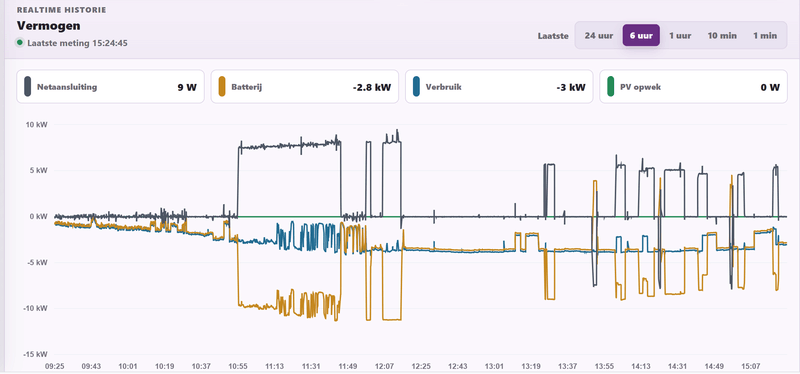
Task: Click the 10:55 x-axis time label
Action: tap(238, 366)
